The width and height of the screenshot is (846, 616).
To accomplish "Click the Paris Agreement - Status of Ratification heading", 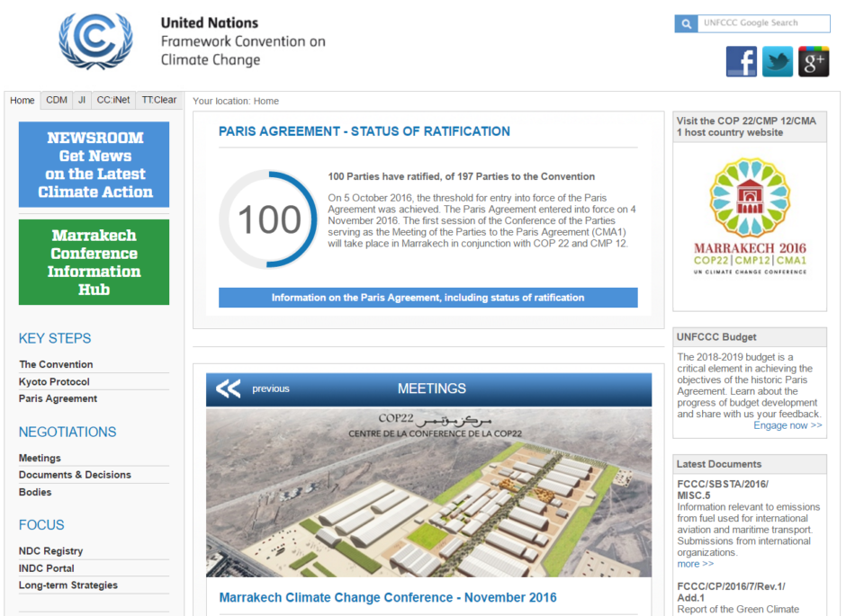I will (364, 131).
